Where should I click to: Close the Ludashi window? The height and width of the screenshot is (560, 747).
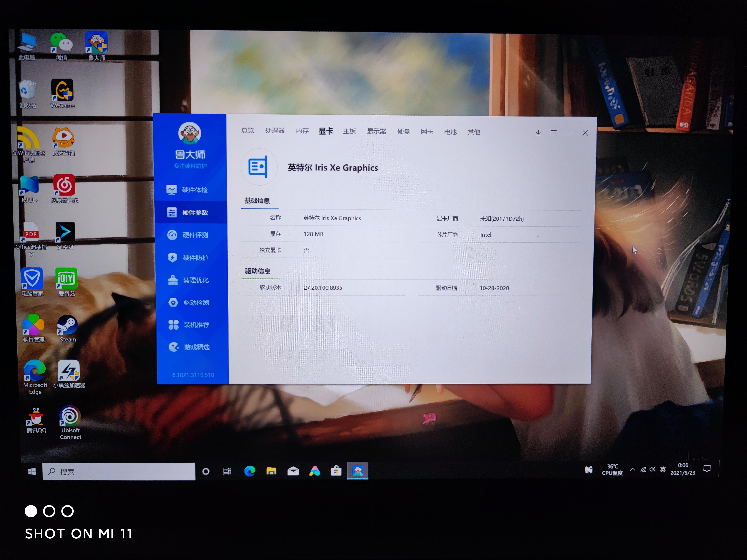coord(585,133)
